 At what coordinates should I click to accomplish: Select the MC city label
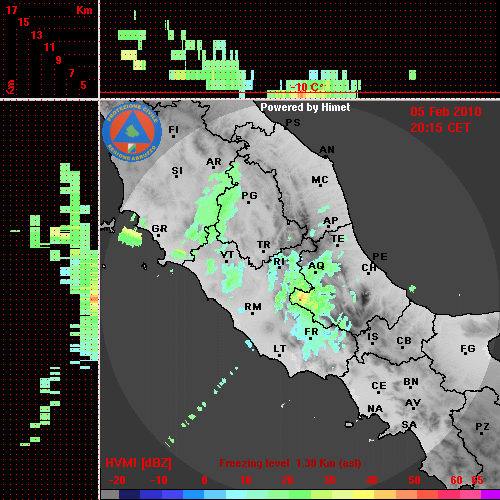320,180
